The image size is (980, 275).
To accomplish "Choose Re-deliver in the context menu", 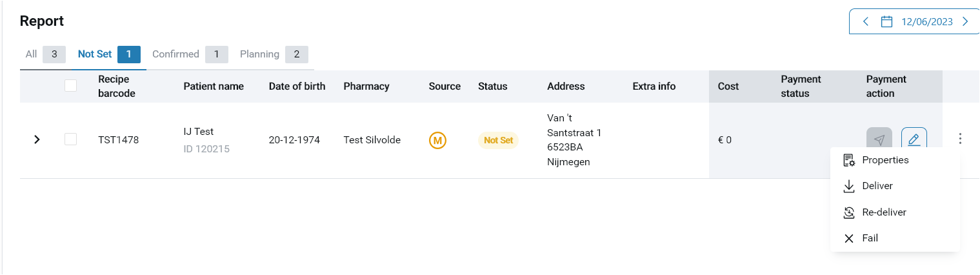I will pyautogui.click(x=884, y=212).
